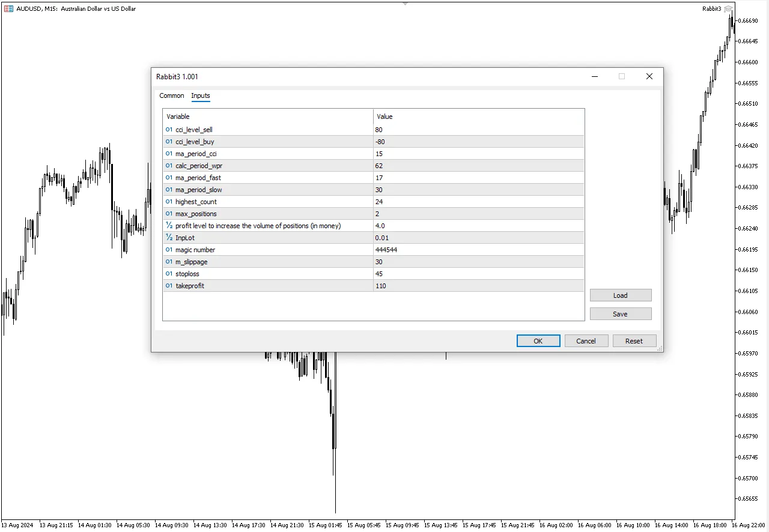Image resolution: width=769 pixels, height=532 pixels.
Task: Select the ma_period_cci value 15
Action: (x=378, y=154)
